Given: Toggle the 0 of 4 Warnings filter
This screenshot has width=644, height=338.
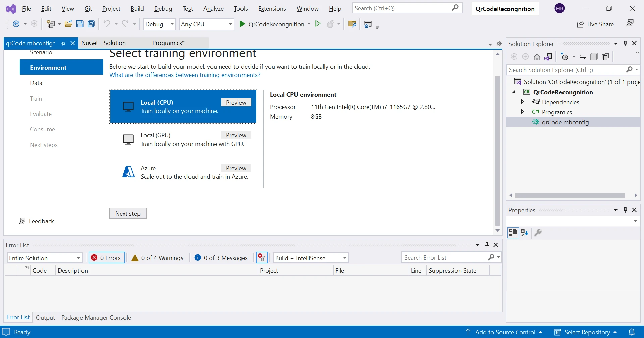Looking at the screenshot, I should (158, 258).
